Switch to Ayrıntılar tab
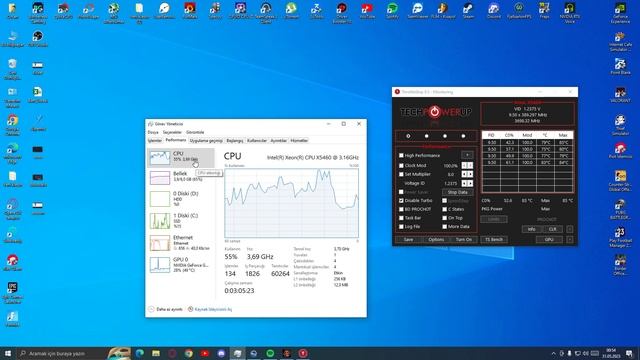Viewport: 640px width, 360px height. tap(278, 140)
